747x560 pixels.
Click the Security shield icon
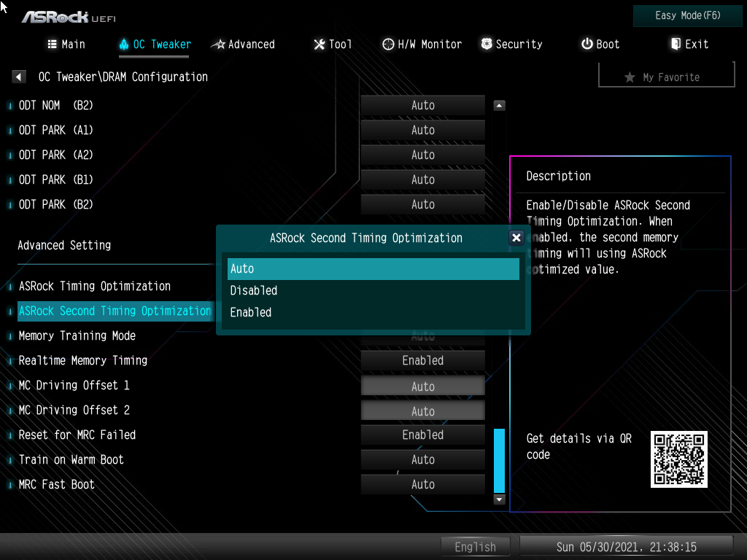(x=487, y=44)
